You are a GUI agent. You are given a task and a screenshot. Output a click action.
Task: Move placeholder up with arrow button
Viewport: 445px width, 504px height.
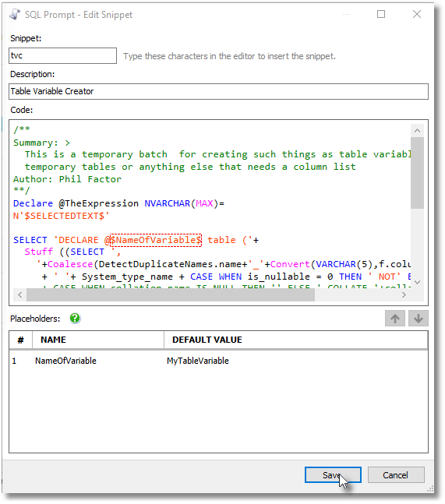click(x=395, y=319)
